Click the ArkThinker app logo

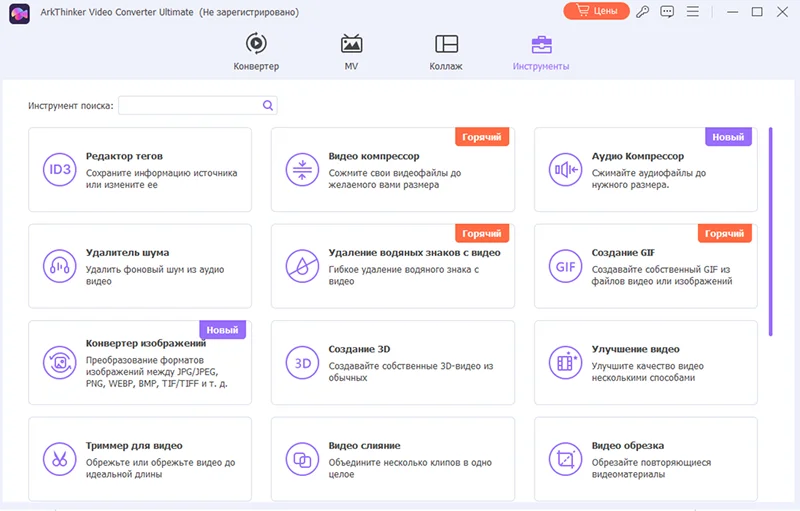(19, 13)
